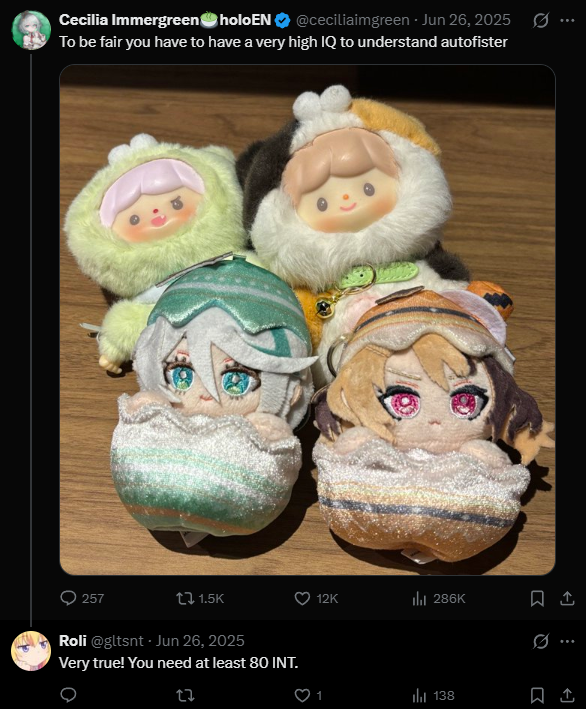Enlarge the plush dolls photo
586x709 pixels.
click(x=307, y=320)
